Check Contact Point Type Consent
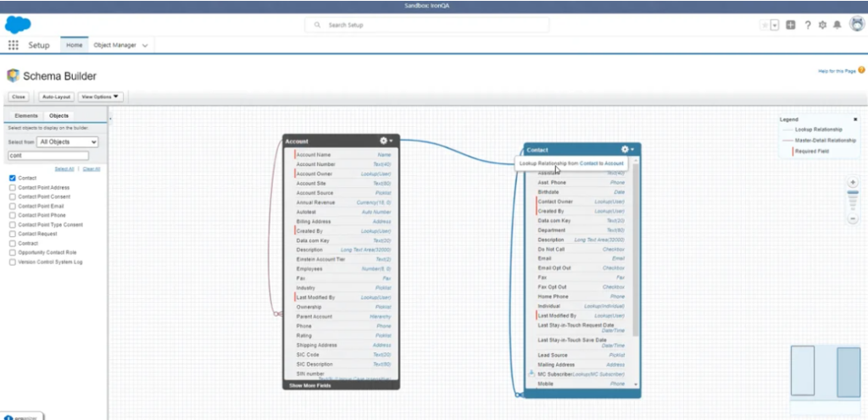The height and width of the screenshot is (420, 868). coord(12,225)
